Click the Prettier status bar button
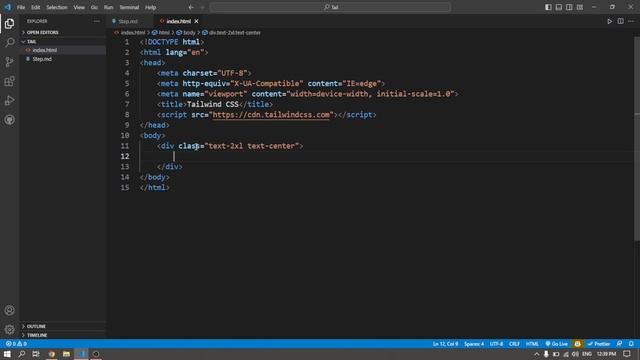 click(x=599, y=344)
